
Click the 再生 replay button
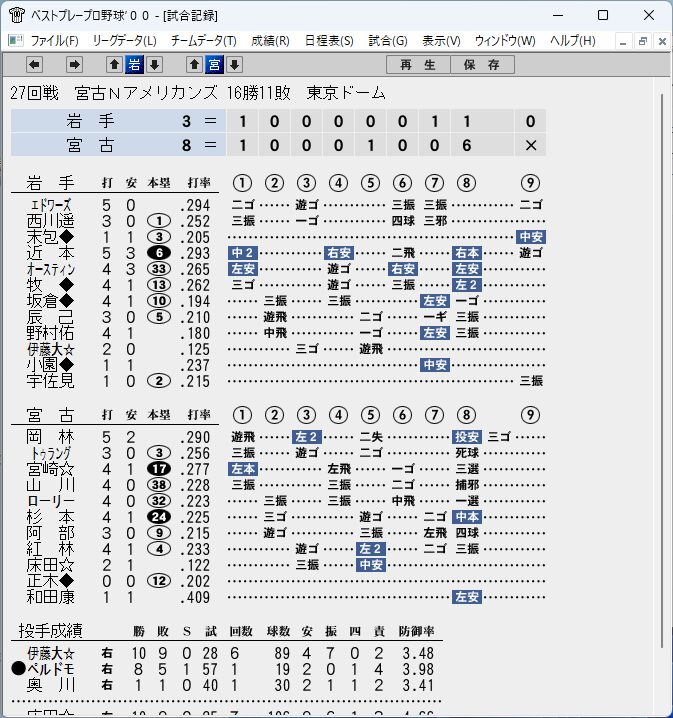tap(418, 65)
